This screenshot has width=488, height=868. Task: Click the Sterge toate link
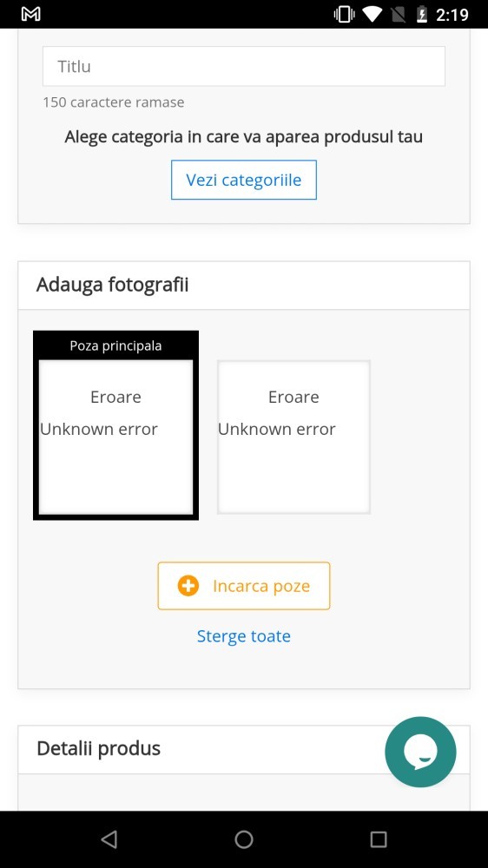pyautogui.click(x=244, y=636)
